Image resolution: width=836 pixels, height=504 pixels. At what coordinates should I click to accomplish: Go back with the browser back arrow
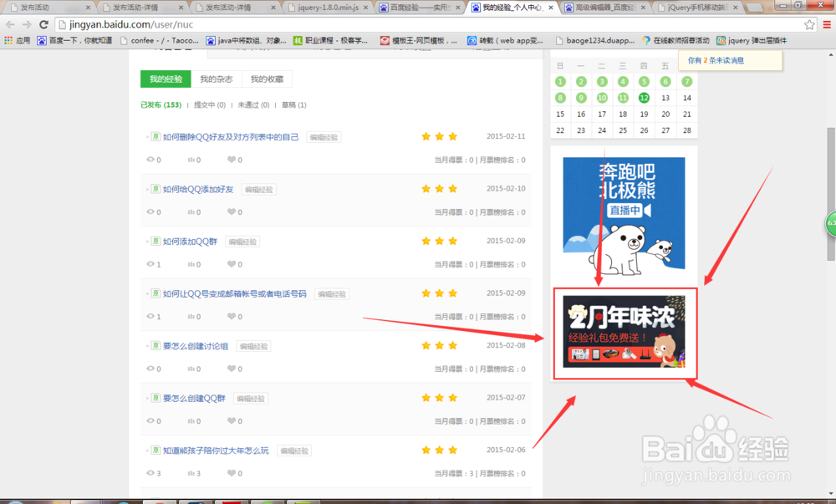(x=10, y=24)
